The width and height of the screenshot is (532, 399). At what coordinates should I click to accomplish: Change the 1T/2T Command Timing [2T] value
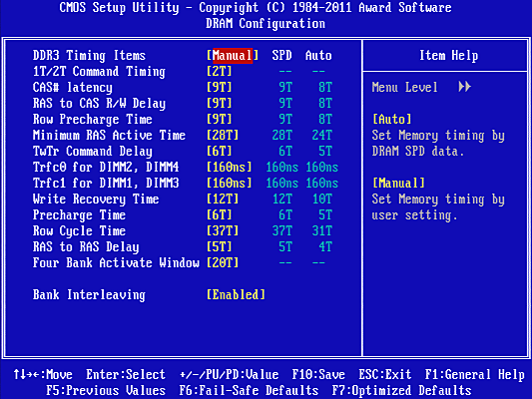[220, 72]
